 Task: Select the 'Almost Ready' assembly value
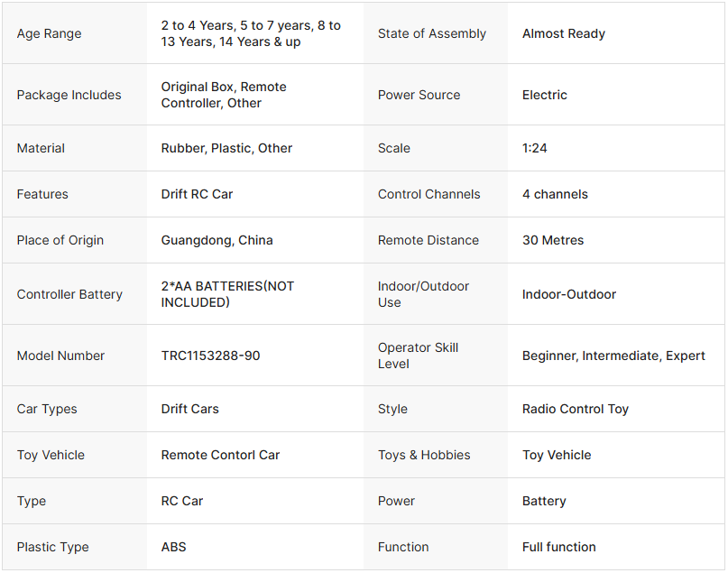pyautogui.click(x=564, y=34)
